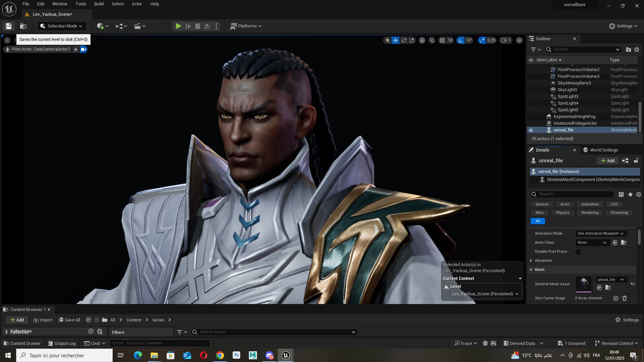Open the File menu

(x=26, y=4)
